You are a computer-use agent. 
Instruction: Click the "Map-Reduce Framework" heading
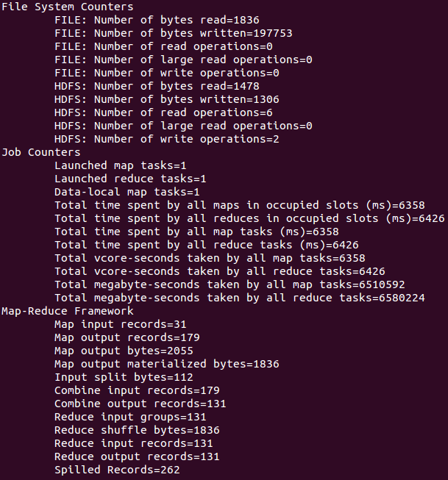tap(71, 311)
